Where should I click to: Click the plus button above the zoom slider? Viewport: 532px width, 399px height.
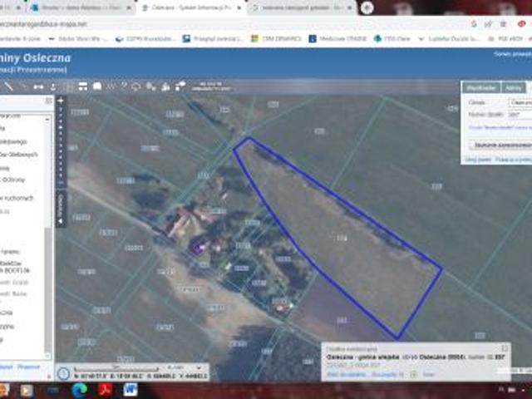pyautogui.click(x=60, y=101)
